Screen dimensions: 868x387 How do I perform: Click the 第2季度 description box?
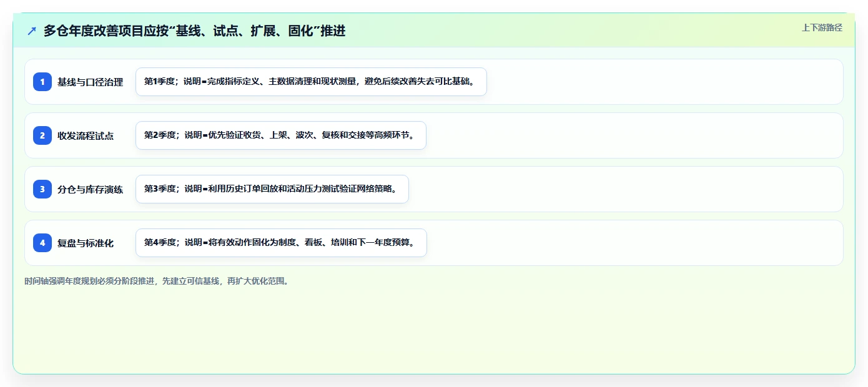coord(281,135)
